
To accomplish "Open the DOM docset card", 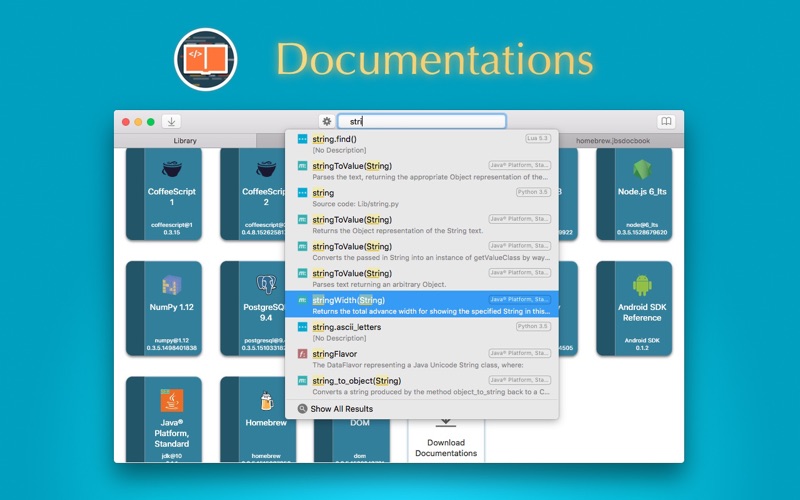I will (x=352, y=441).
